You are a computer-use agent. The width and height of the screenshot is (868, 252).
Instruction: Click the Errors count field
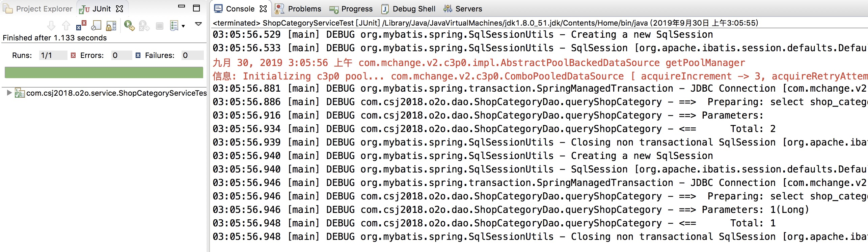click(x=121, y=55)
